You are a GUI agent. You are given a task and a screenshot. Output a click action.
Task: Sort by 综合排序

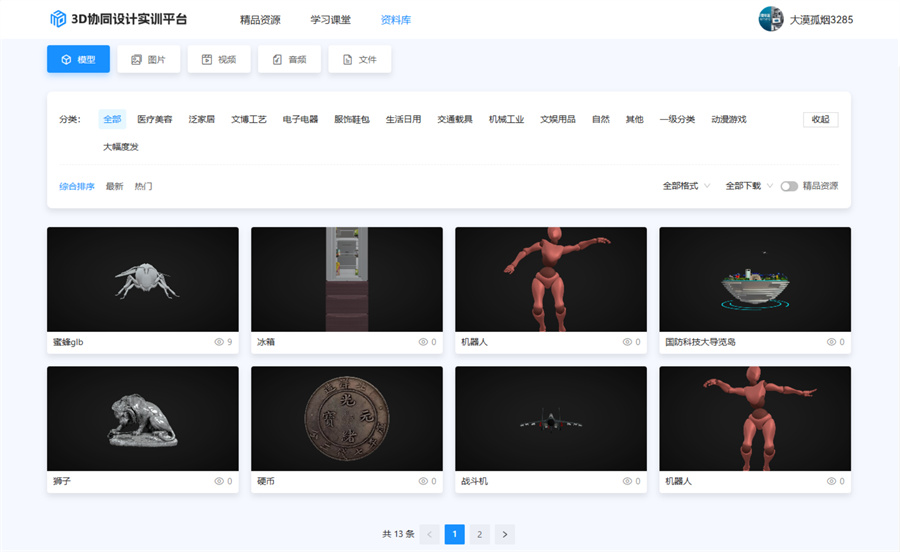77,186
